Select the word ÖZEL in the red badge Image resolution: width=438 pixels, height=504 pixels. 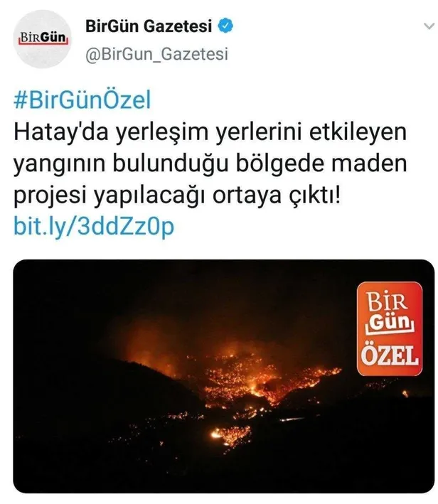[x=390, y=356]
